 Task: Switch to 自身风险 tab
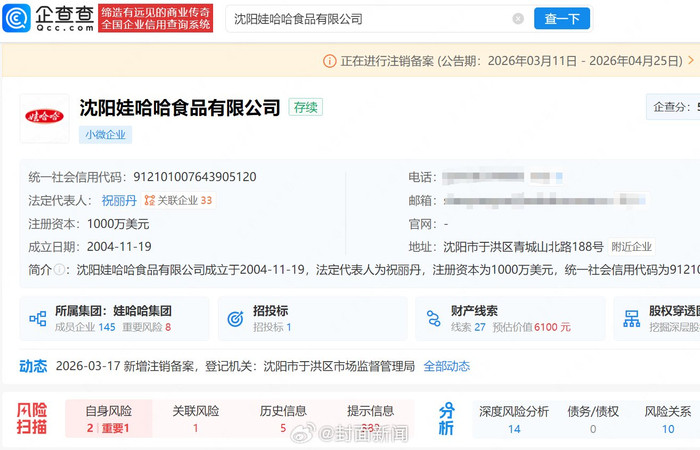point(108,419)
